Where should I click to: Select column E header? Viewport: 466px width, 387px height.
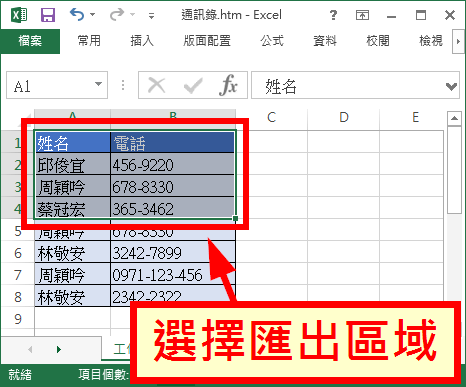click(x=415, y=117)
